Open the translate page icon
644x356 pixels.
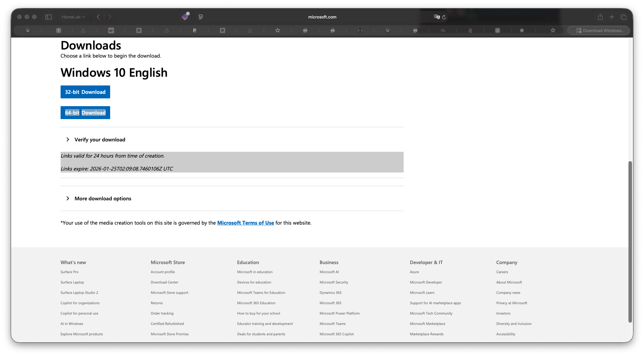(437, 17)
